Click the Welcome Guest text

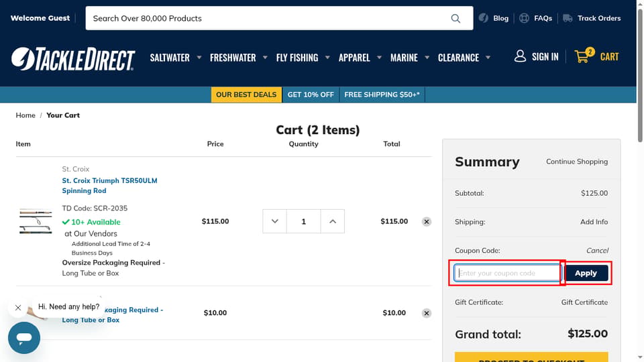point(40,18)
